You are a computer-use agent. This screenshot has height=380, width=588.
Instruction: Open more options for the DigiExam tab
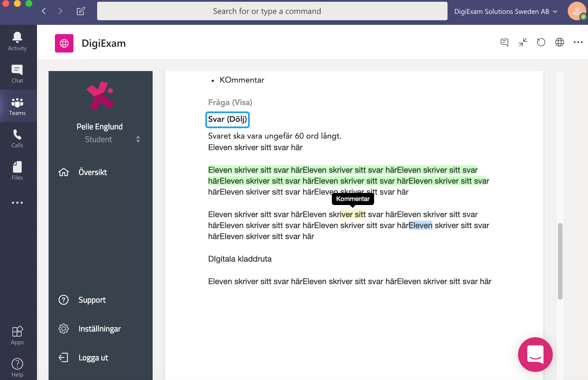click(x=578, y=42)
